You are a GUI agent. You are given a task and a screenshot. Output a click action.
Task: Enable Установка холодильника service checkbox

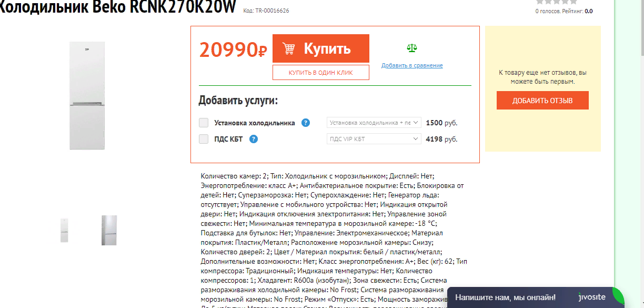pyautogui.click(x=204, y=123)
